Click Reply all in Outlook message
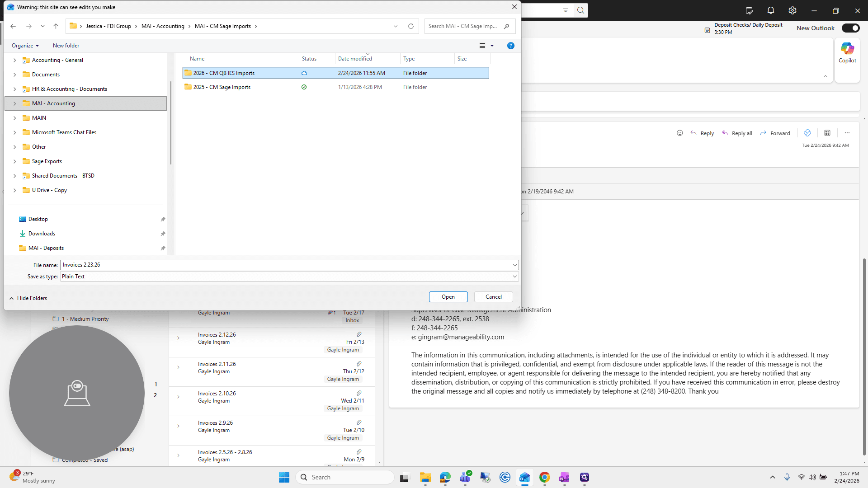 point(737,133)
